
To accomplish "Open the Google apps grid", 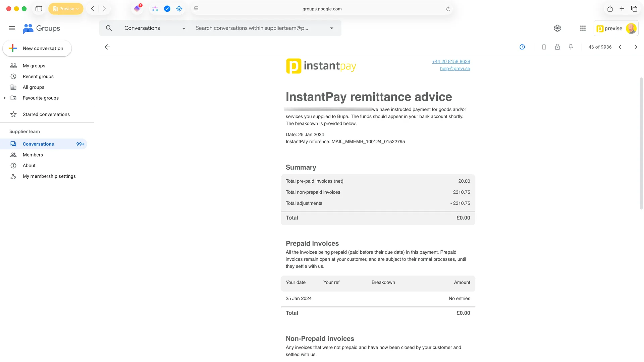I will click(583, 28).
